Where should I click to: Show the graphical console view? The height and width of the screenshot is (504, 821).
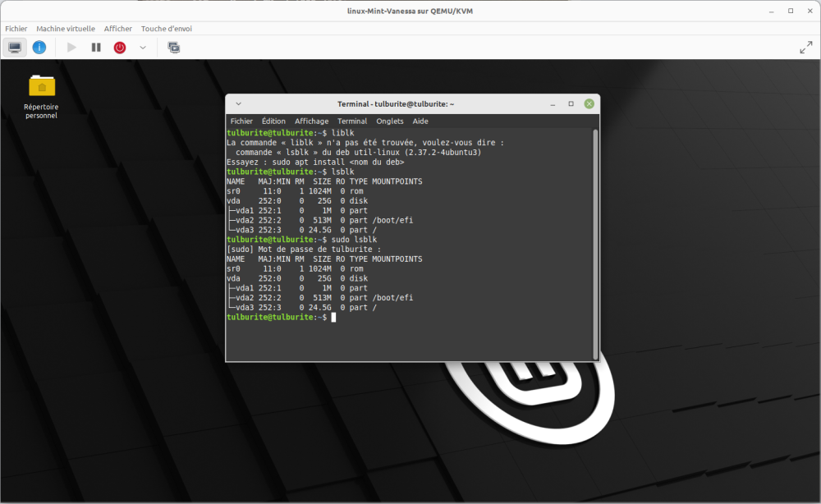[x=15, y=48]
